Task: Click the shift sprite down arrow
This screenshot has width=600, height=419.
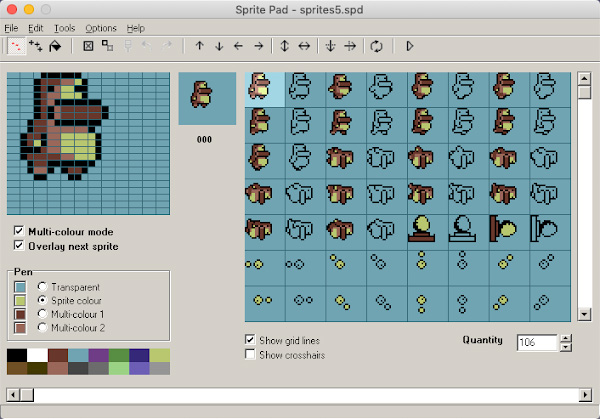Action: click(218, 46)
